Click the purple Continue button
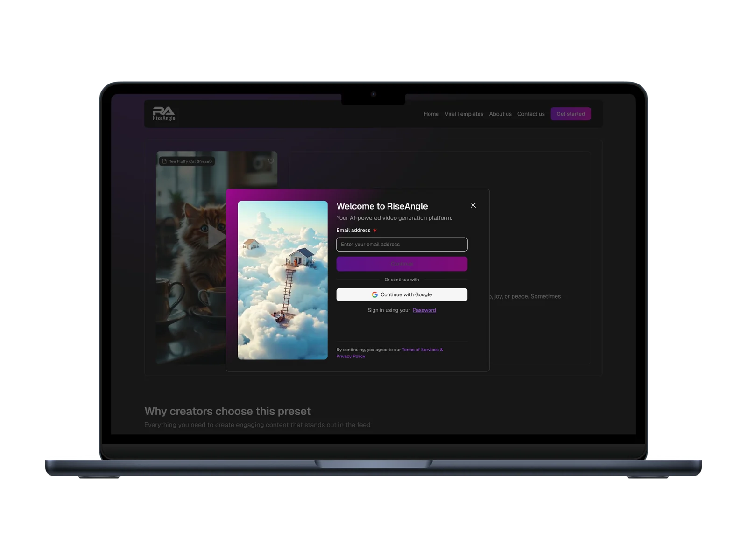This screenshot has width=747, height=560. (402, 264)
